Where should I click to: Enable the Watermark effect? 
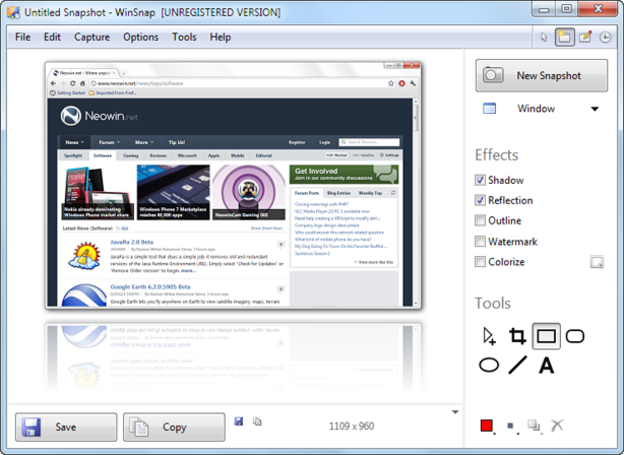(480, 241)
